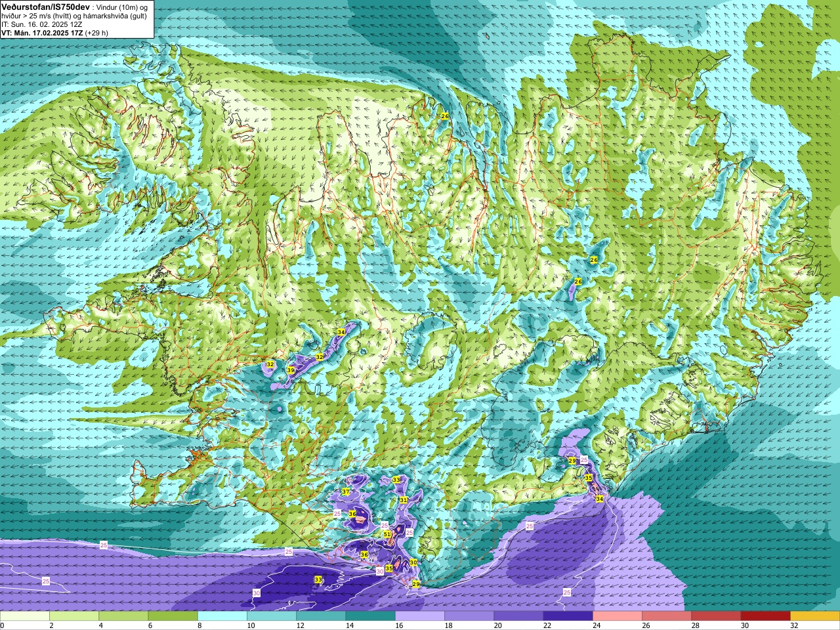This screenshot has height=630, width=840.
Task: Select the 14–16 m/s dark teal legend swatch
Action: [370, 616]
